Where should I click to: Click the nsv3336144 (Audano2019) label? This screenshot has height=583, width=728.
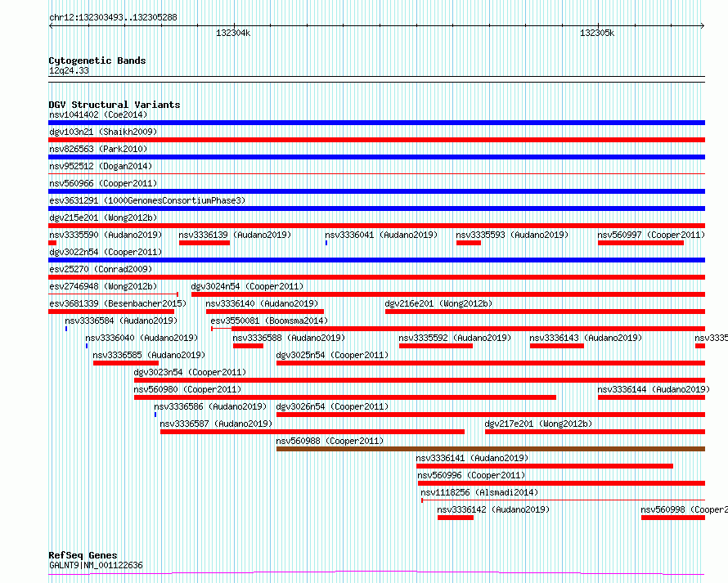(654, 389)
